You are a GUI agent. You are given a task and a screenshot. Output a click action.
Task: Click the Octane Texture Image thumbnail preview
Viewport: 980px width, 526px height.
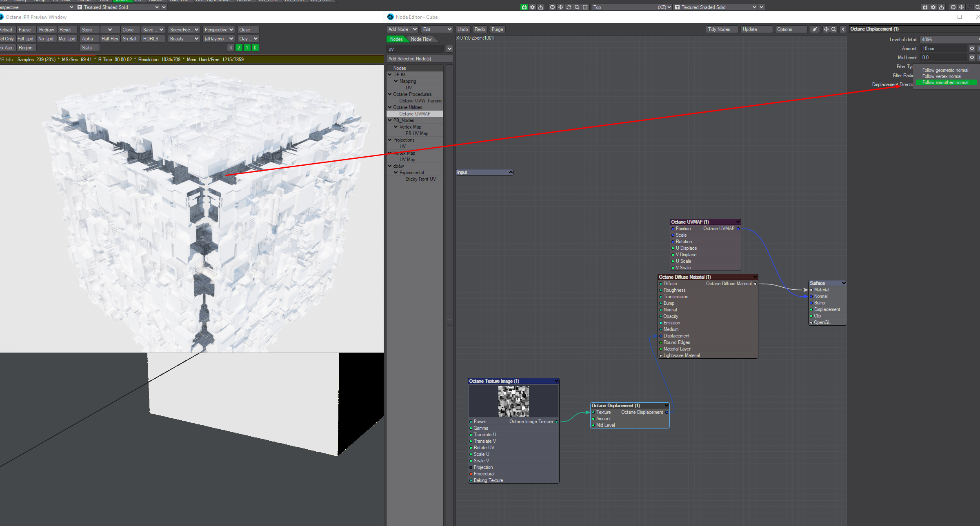[513, 401]
